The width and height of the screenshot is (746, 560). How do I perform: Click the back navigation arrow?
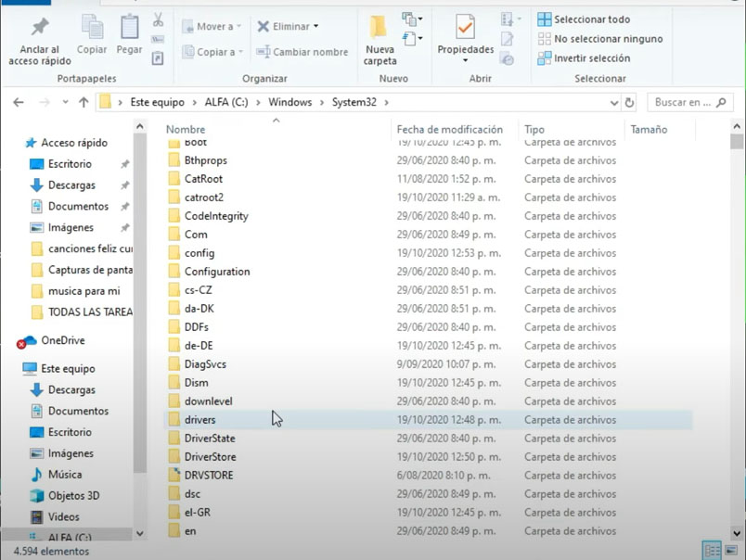click(19, 102)
